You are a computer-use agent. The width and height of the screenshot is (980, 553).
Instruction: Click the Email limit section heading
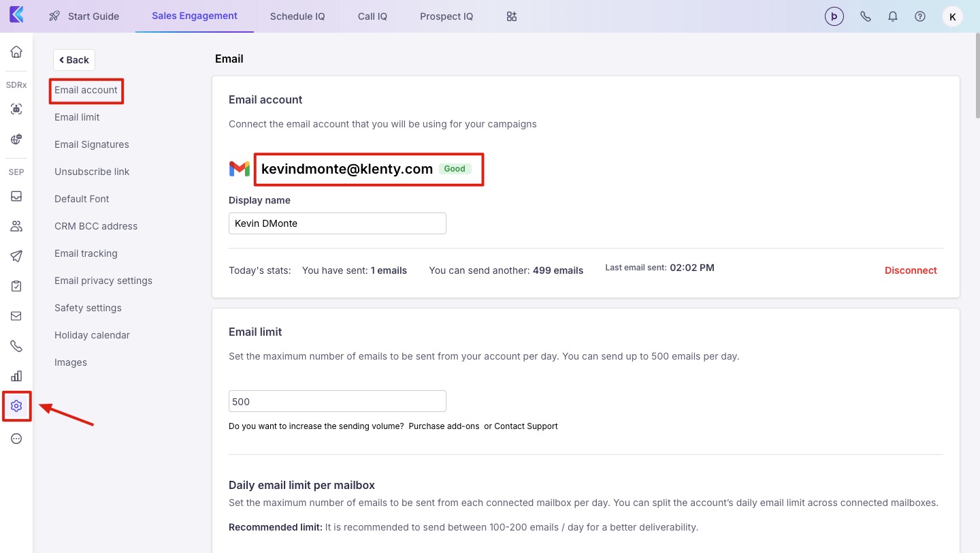coord(255,332)
